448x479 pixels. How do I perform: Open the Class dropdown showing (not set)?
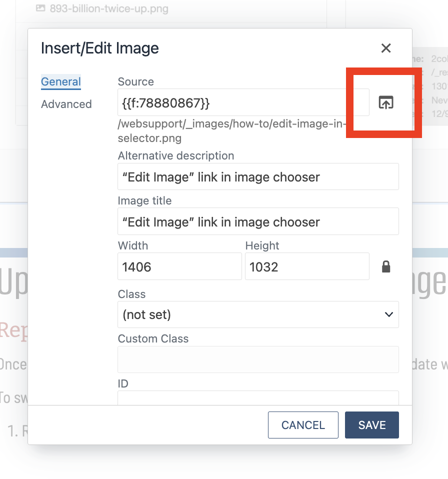[x=258, y=314]
